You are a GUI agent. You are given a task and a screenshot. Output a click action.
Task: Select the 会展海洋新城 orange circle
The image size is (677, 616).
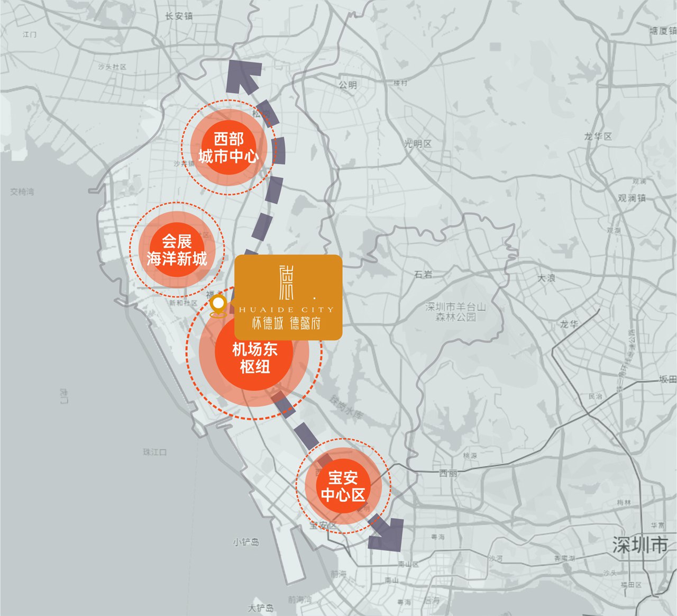tap(177, 250)
